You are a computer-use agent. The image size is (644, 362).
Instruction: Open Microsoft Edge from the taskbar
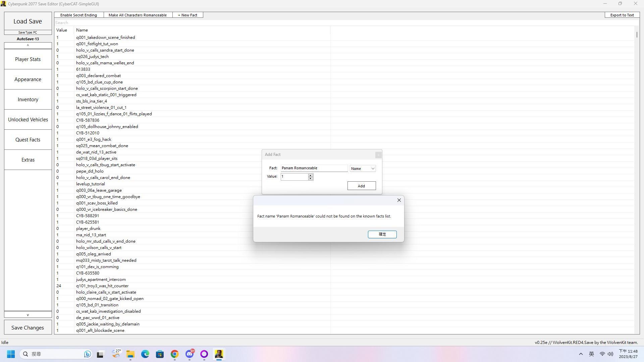(145, 354)
